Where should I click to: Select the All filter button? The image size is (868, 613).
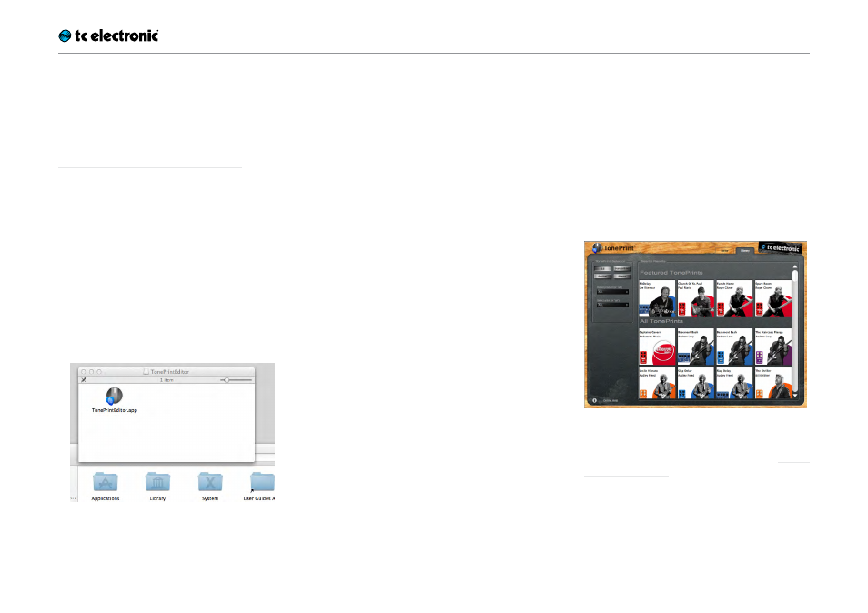pyautogui.click(x=602, y=269)
